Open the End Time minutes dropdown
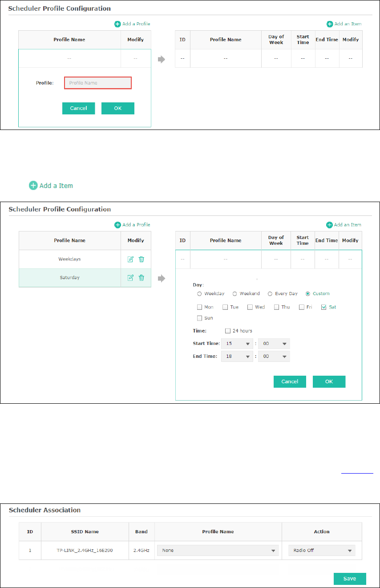380x588 pixels. point(274,356)
